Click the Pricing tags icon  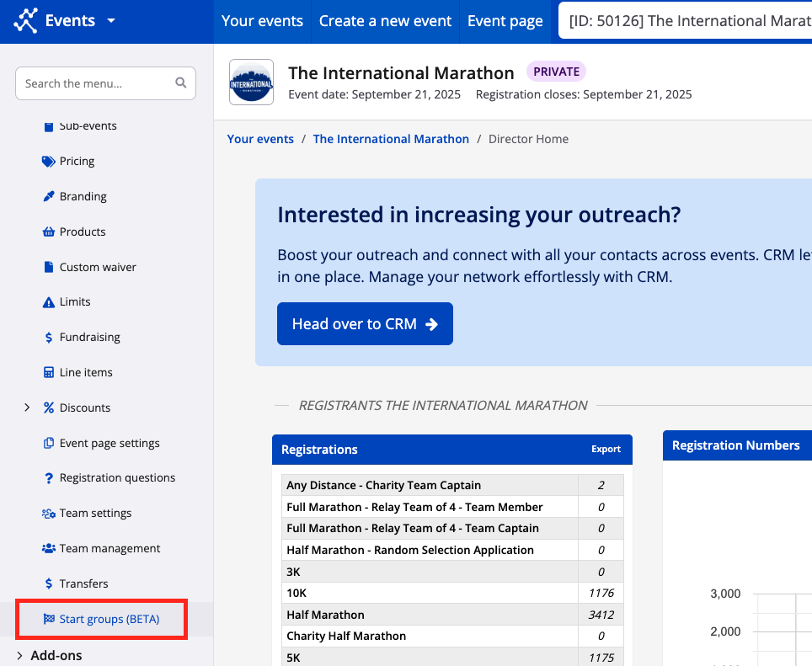49,161
